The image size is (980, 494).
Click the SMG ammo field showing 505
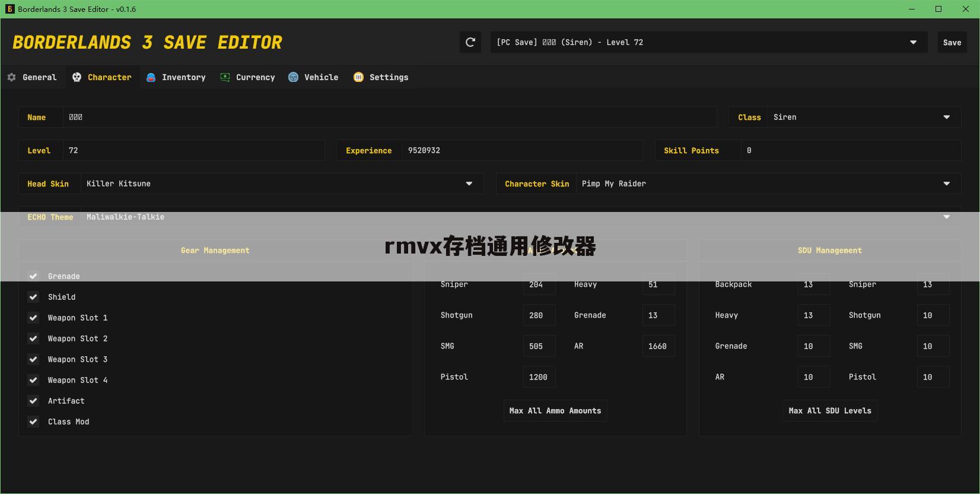(539, 346)
